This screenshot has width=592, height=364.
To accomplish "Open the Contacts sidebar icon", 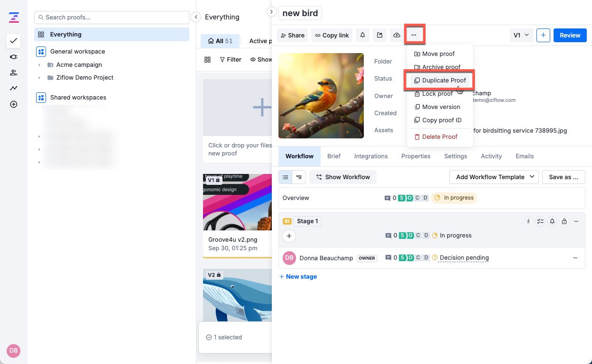I will [x=13, y=72].
